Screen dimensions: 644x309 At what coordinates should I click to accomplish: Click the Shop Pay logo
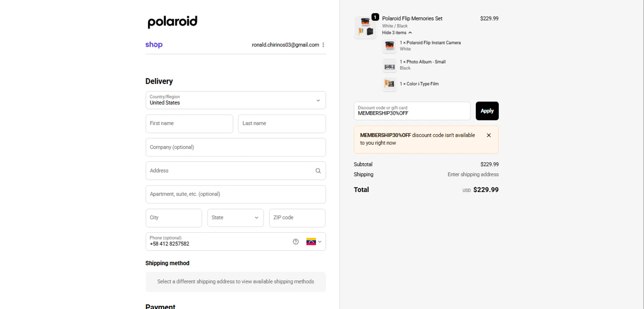154,45
